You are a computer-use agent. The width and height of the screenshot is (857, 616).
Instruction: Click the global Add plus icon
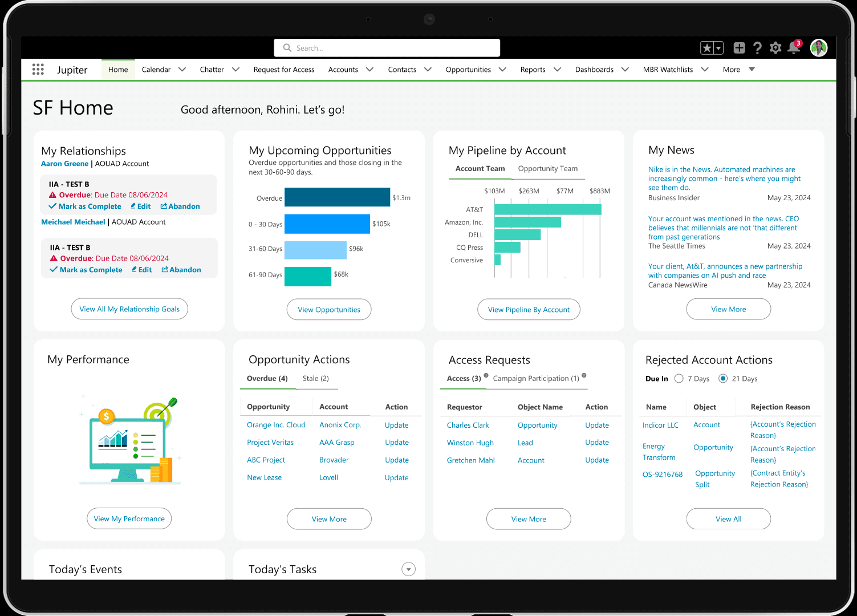click(739, 48)
